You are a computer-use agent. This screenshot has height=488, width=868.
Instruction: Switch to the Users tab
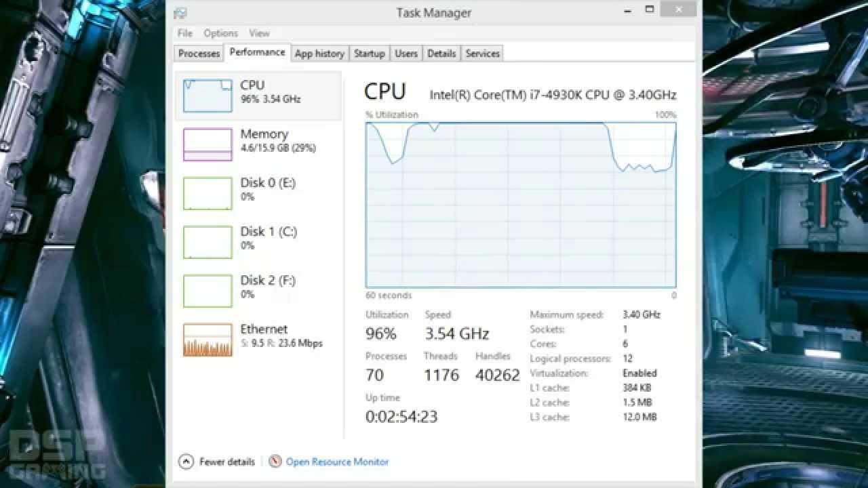406,54
